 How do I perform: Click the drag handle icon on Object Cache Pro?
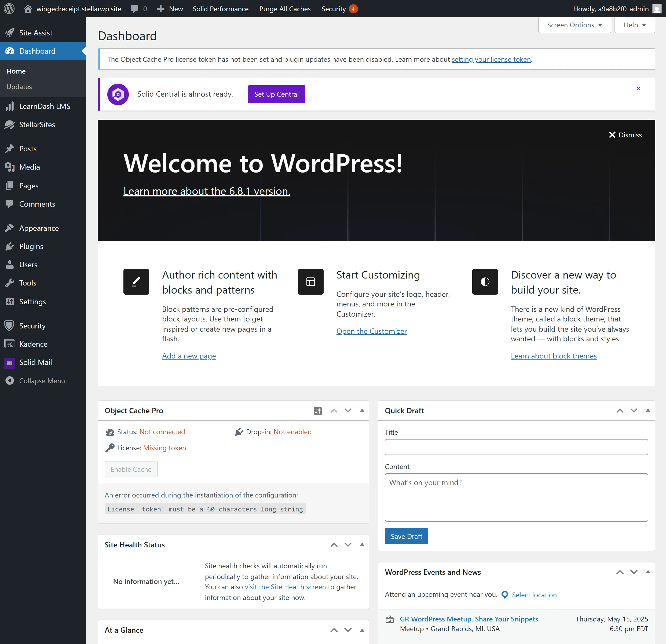(x=317, y=411)
